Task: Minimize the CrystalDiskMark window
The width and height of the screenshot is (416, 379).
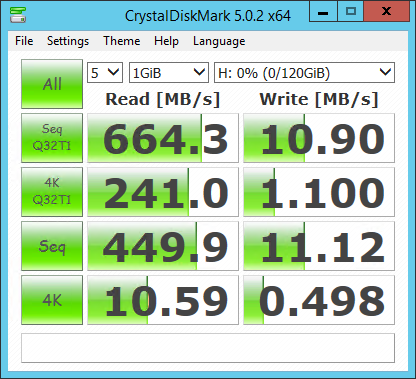Action: click(x=323, y=12)
